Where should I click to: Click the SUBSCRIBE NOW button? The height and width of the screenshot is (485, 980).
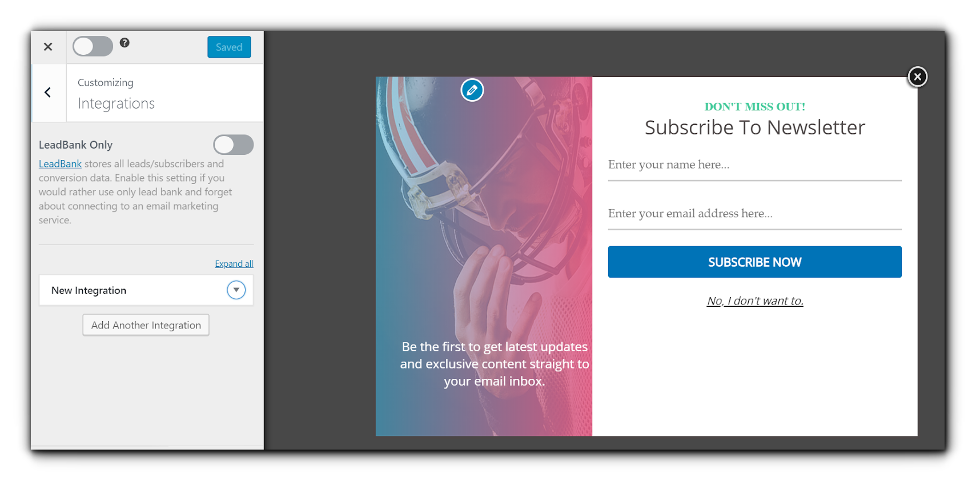pyautogui.click(x=754, y=262)
